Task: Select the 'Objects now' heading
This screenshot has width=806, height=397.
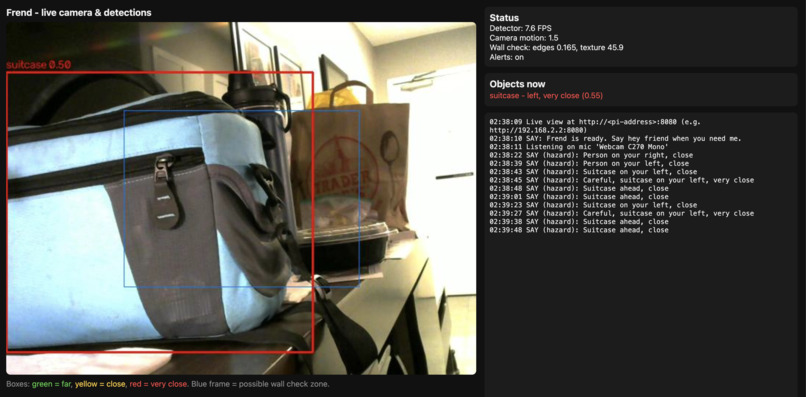Action: pyautogui.click(x=518, y=84)
